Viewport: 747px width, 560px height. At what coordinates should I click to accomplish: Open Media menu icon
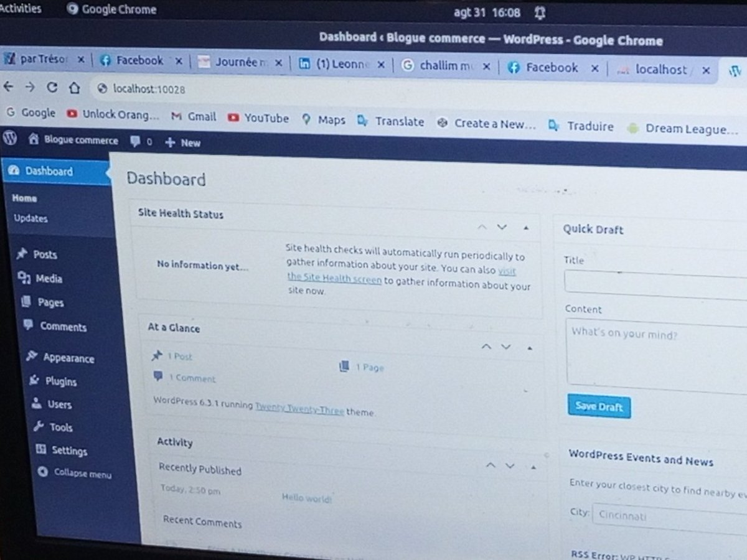coord(24,278)
